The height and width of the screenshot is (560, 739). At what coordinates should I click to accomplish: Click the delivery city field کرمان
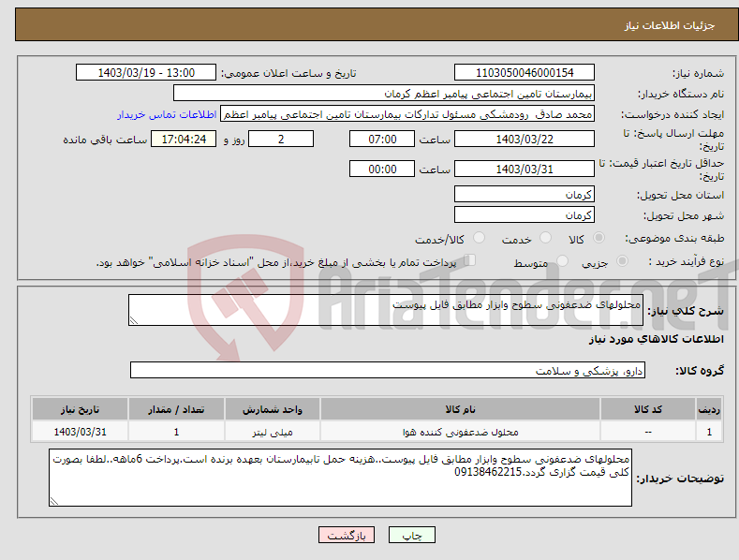[525, 215]
